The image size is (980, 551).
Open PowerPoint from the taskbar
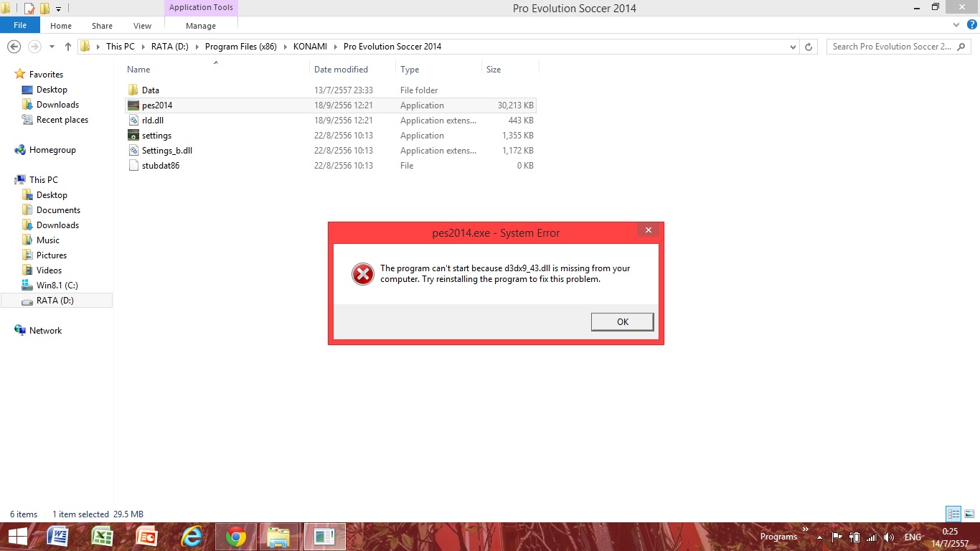[147, 537]
